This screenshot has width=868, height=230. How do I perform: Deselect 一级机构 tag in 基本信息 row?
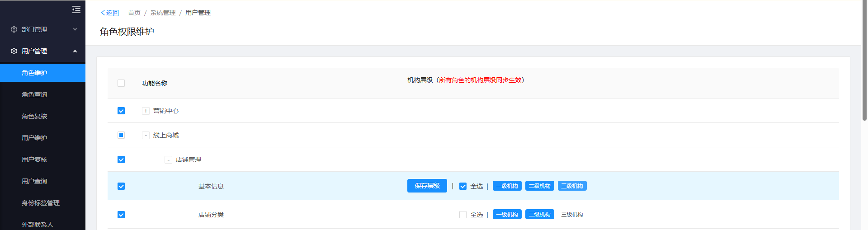click(x=507, y=186)
